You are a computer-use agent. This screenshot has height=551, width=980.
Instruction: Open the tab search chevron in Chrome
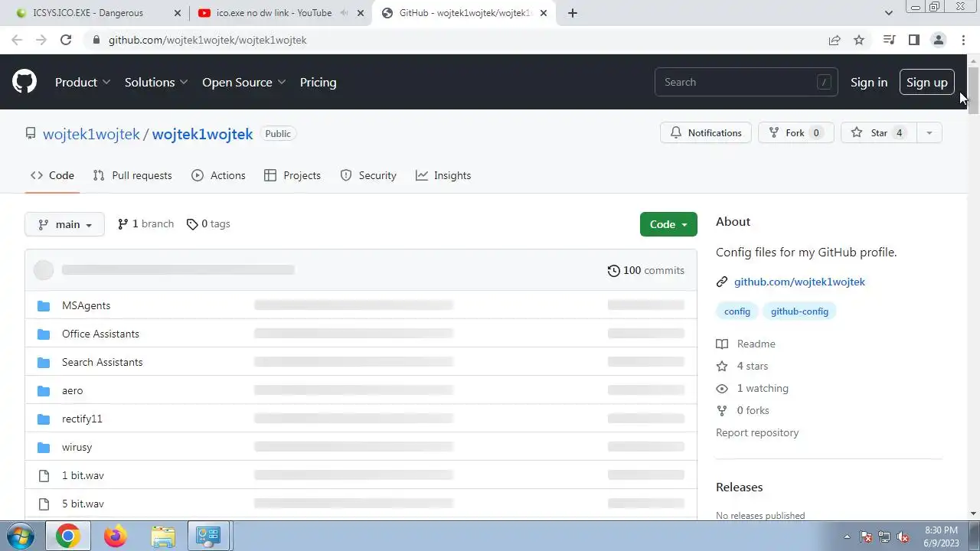[888, 13]
